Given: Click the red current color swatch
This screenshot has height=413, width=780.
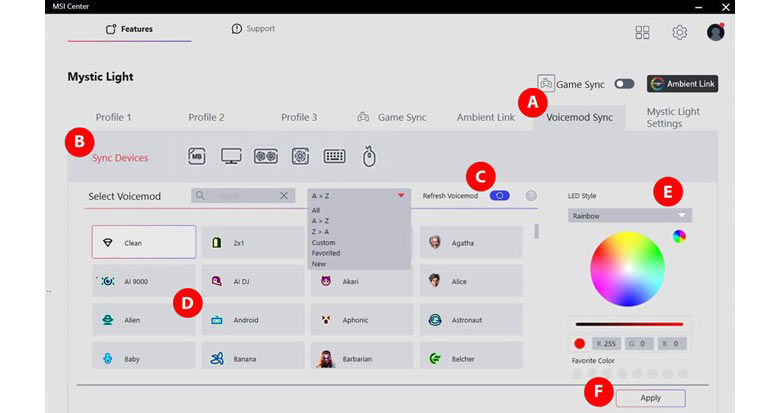Looking at the screenshot, I should click(x=580, y=343).
